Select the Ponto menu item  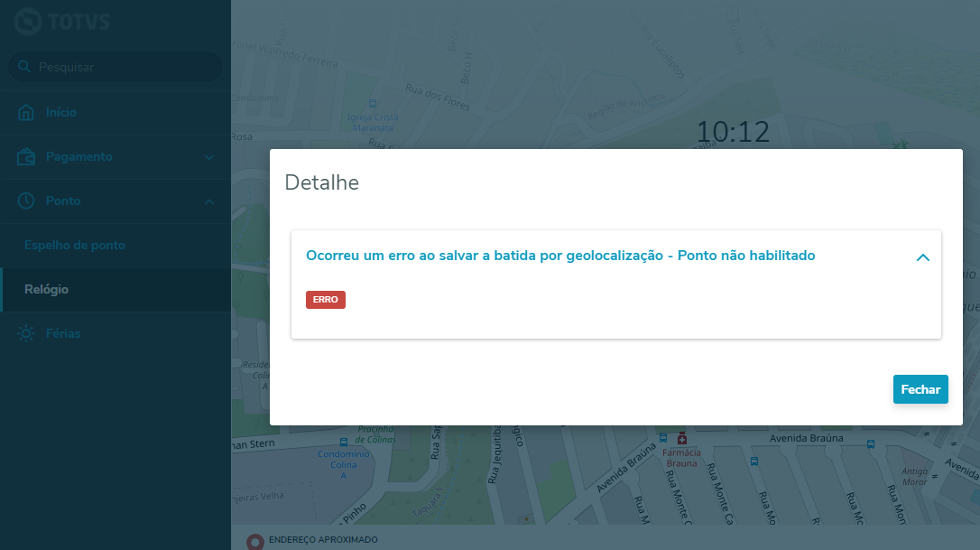(116, 201)
